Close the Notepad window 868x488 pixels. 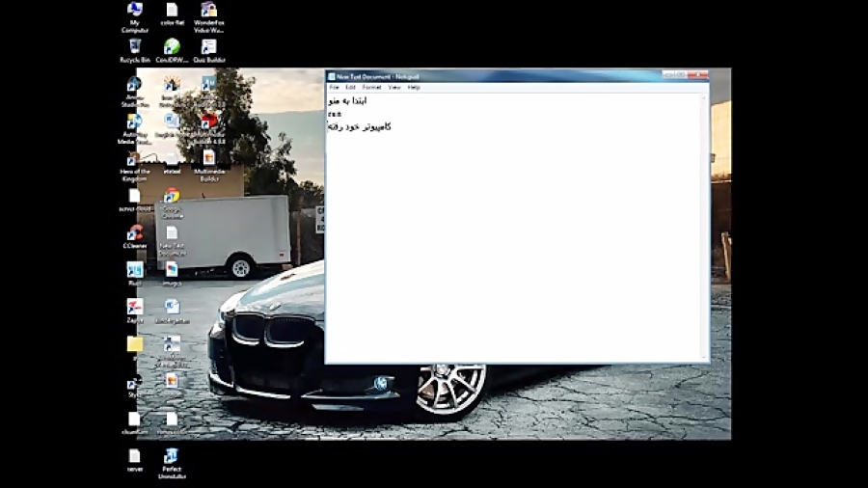click(698, 74)
